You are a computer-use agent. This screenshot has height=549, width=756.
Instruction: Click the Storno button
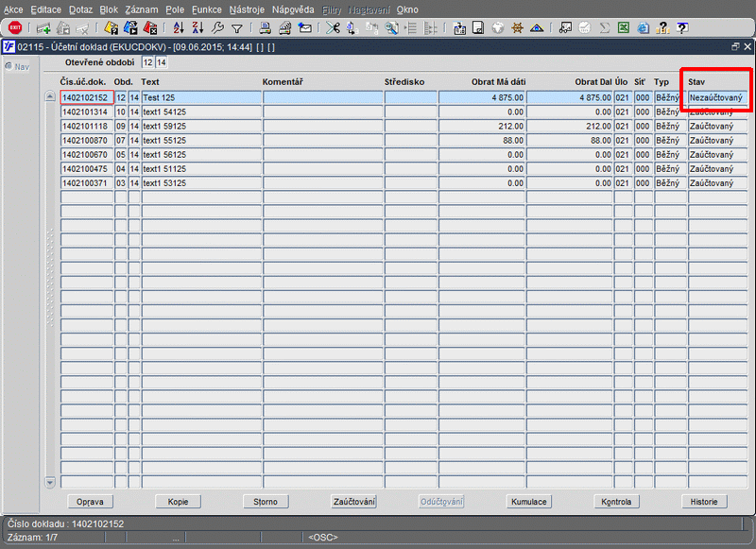[x=266, y=502]
